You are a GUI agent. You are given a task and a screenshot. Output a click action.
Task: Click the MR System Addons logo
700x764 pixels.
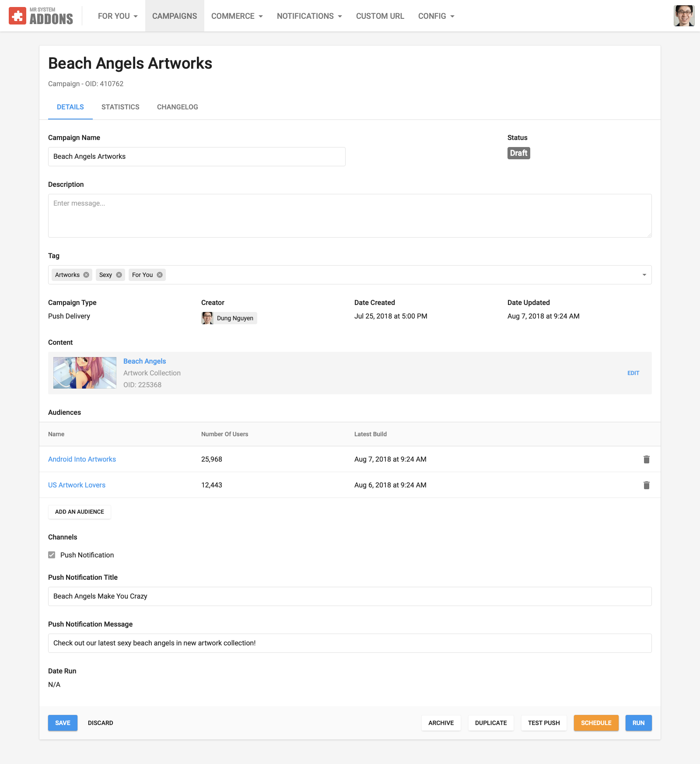coord(41,16)
